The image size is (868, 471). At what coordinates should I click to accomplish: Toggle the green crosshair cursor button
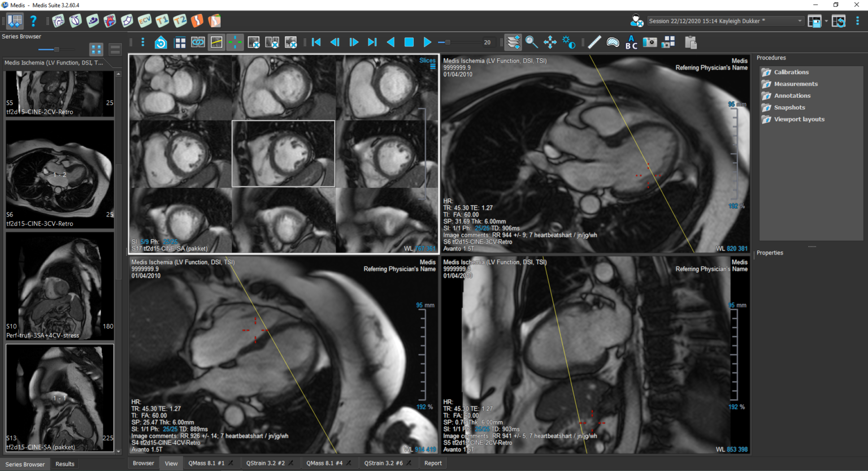(x=235, y=42)
